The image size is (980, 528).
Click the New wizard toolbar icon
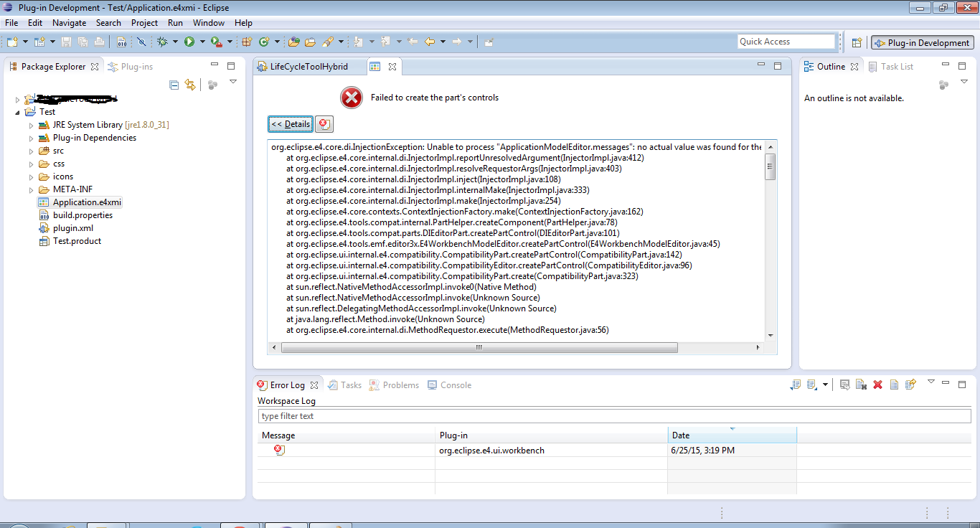[x=12, y=42]
